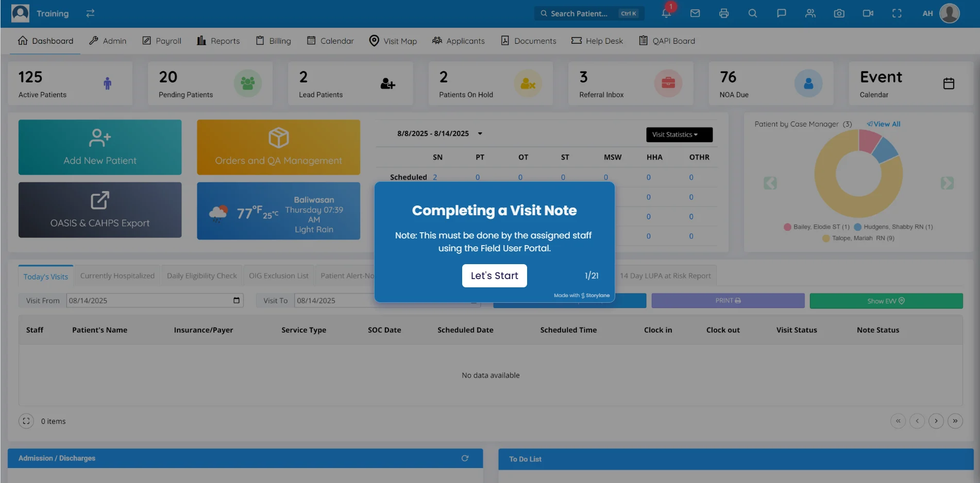980x483 pixels.
Task: Refresh the Admission / Discharges panel
Action: (x=465, y=458)
